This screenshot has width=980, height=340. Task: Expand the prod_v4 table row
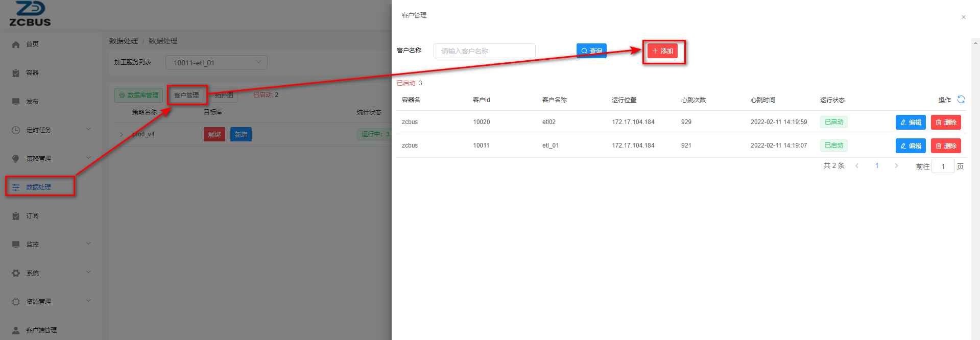pyautogui.click(x=121, y=134)
